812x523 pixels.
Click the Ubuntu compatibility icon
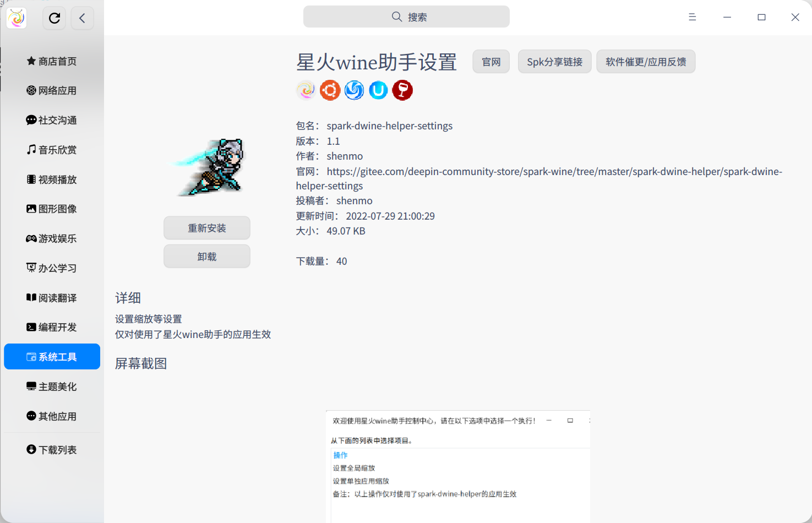point(330,90)
